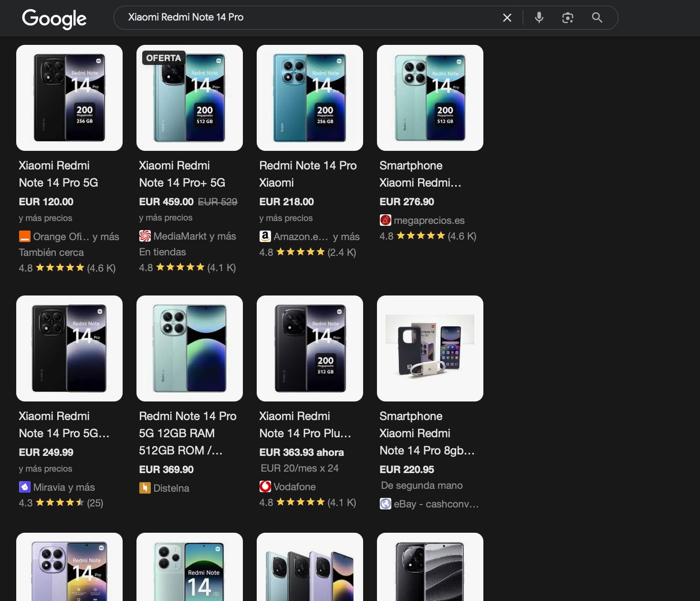Click the EUR 249.99 price
The image size is (700, 601).
(46, 453)
